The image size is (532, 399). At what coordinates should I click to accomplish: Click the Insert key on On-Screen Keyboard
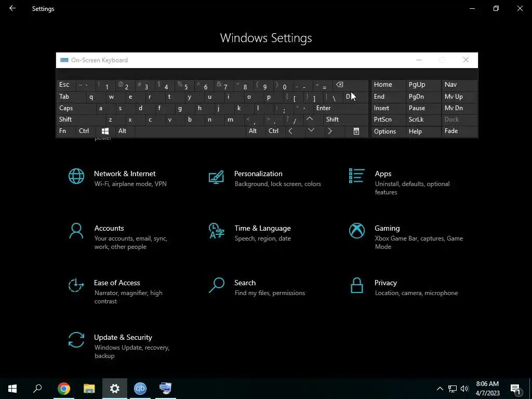click(x=389, y=108)
